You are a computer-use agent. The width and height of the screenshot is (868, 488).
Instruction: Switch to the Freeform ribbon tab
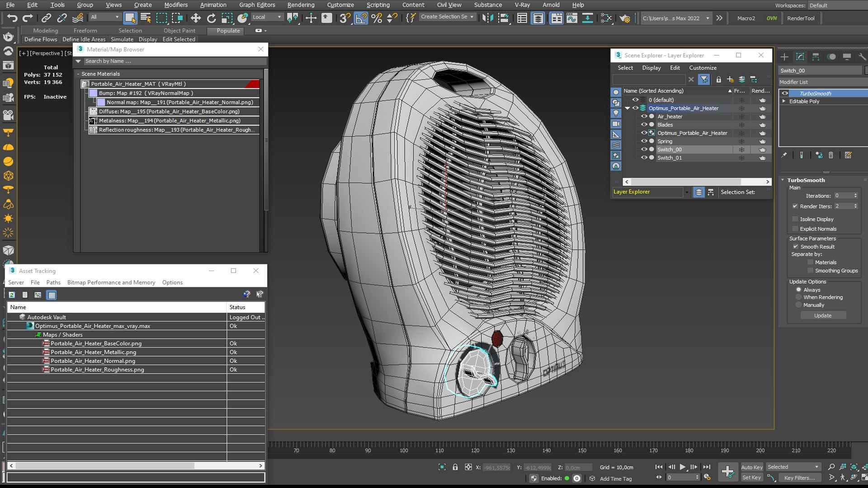coord(85,31)
